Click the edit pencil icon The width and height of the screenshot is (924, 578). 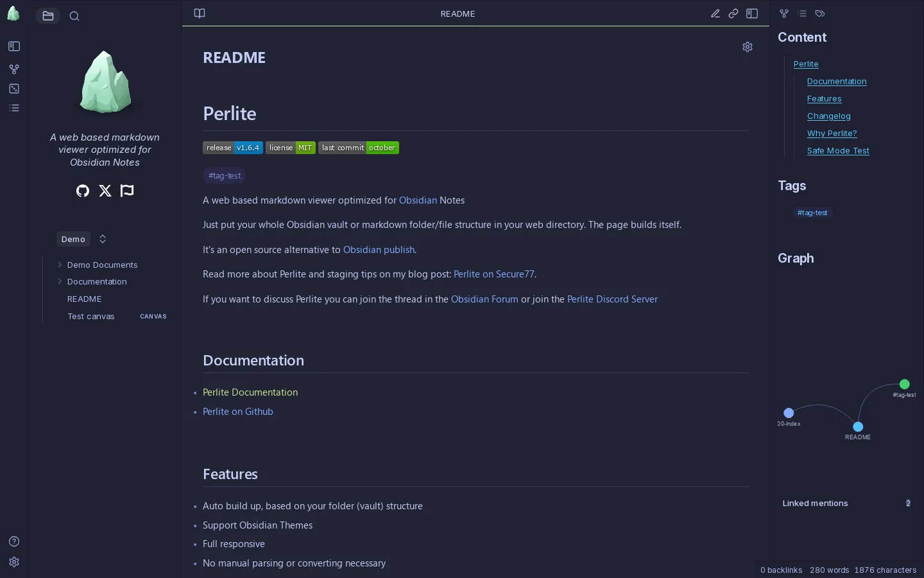(x=715, y=13)
